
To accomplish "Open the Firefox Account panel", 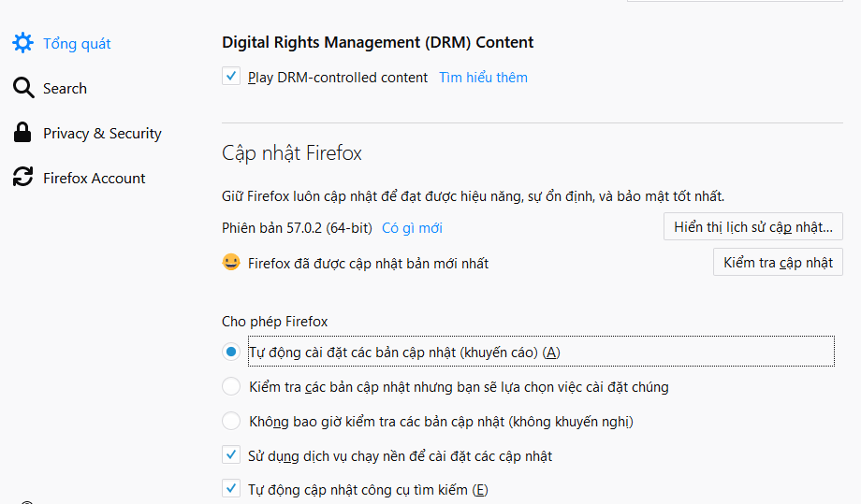I will point(94,179).
